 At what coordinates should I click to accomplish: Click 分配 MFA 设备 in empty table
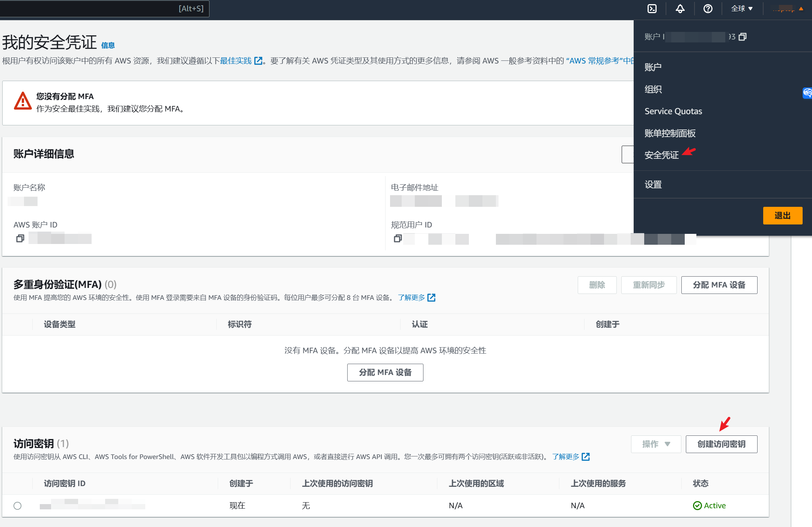pyautogui.click(x=385, y=372)
